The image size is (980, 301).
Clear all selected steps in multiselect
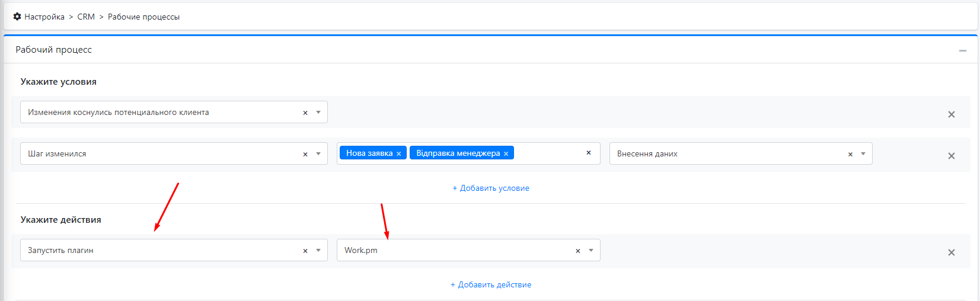(588, 153)
